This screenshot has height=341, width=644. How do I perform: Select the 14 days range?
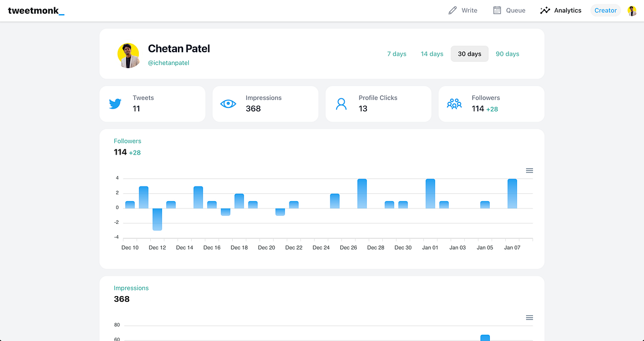pos(432,54)
